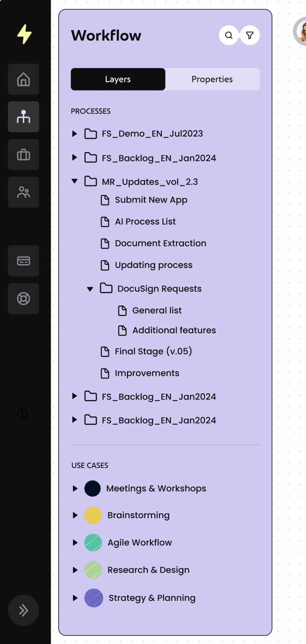Click the search icon in Workflow header
Viewport: 306px width, 644px height.
229,35
